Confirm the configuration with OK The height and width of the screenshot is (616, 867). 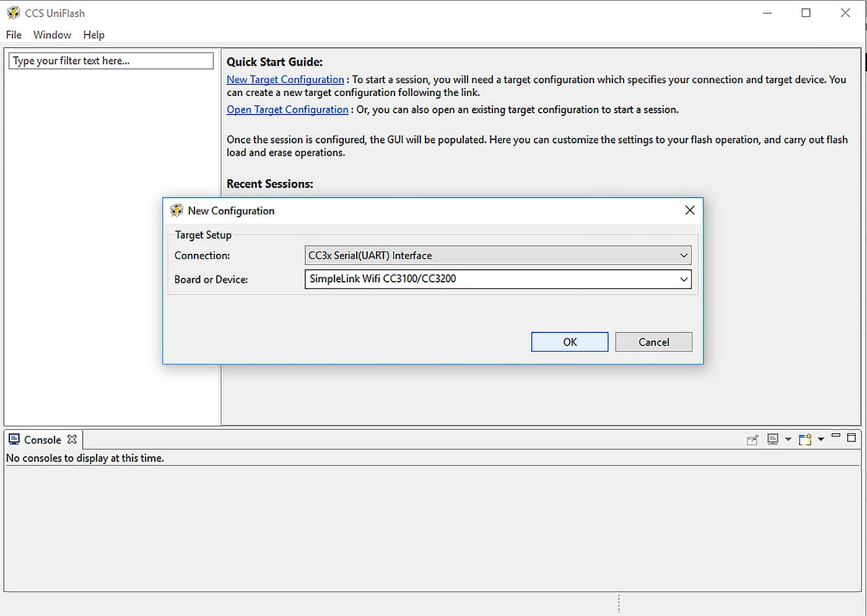coord(570,342)
